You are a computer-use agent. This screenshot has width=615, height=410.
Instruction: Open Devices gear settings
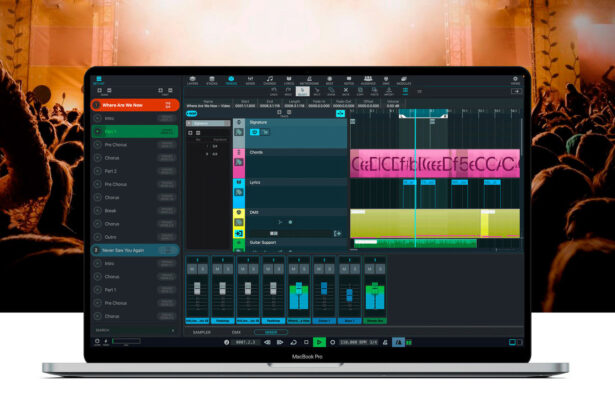pos(515,81)
